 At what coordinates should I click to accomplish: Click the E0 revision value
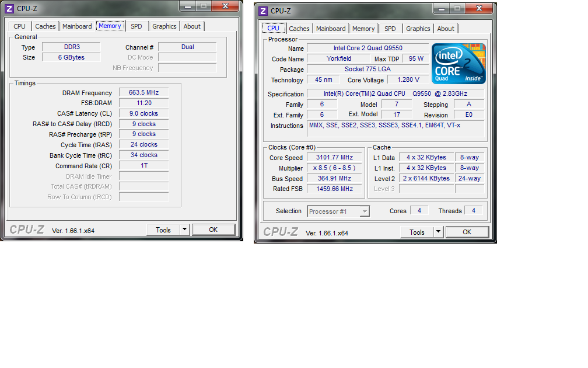469,115
